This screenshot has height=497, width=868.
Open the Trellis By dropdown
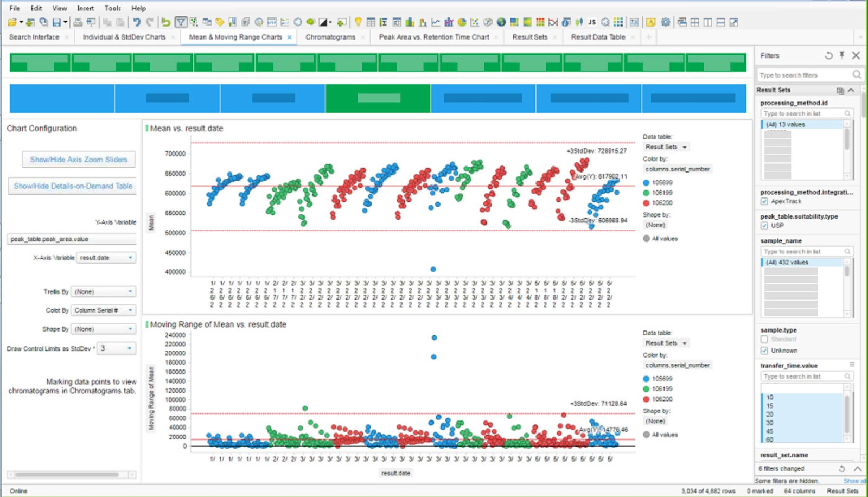point(103,291)
